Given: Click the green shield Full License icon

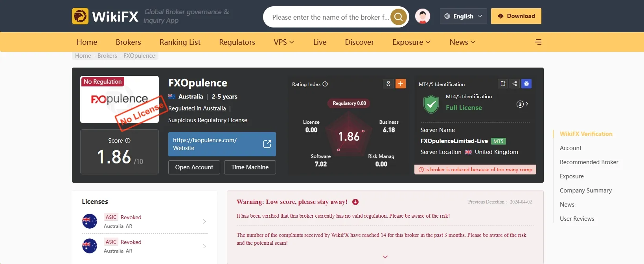Looking at the screenshot, I should coord(431,104).
